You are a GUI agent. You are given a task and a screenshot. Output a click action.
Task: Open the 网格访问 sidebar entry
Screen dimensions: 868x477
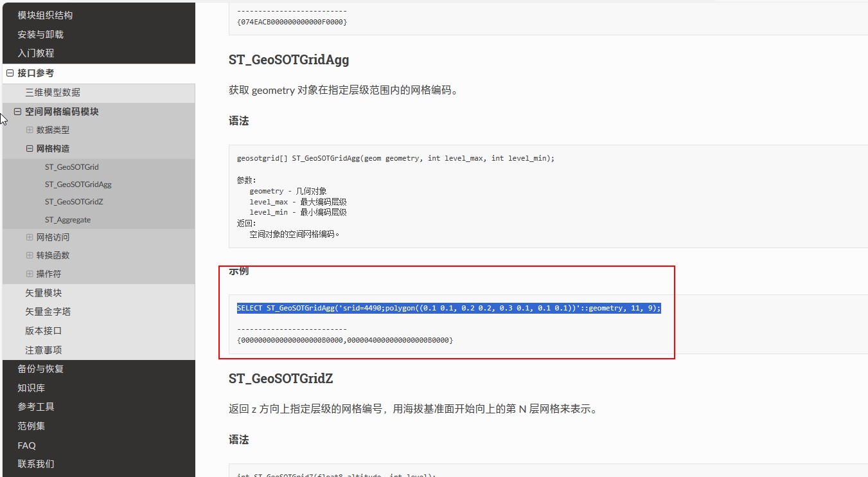pyautogui.click(x=53, y=237)
